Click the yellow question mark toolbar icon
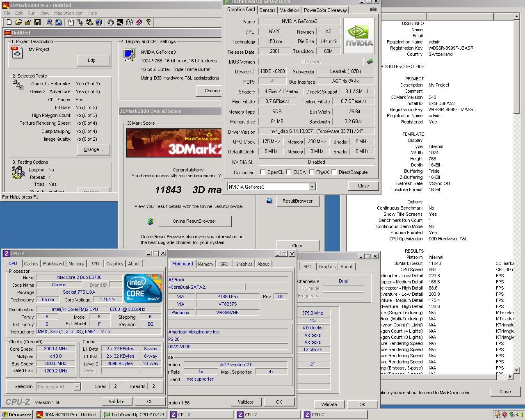 [148, 22]
